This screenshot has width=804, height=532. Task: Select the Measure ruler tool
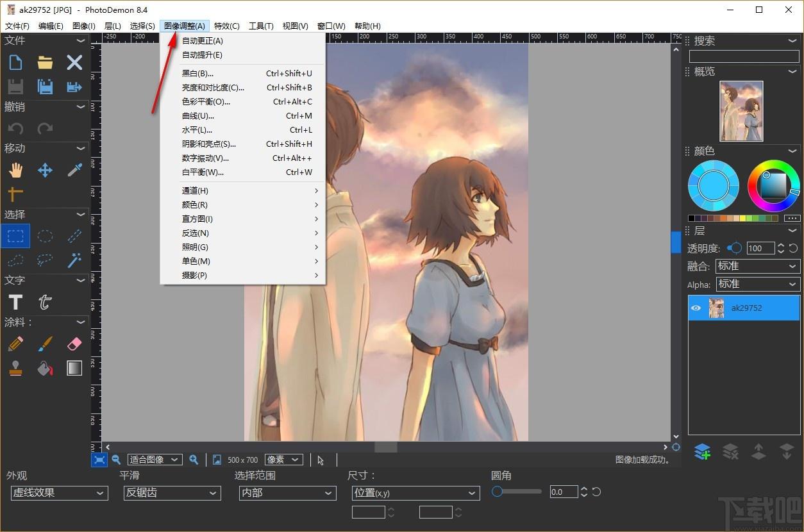tap(15, 194)
